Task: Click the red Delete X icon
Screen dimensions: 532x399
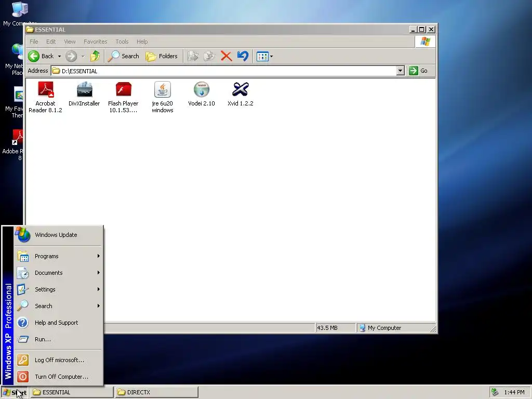Action: (226, 56)
